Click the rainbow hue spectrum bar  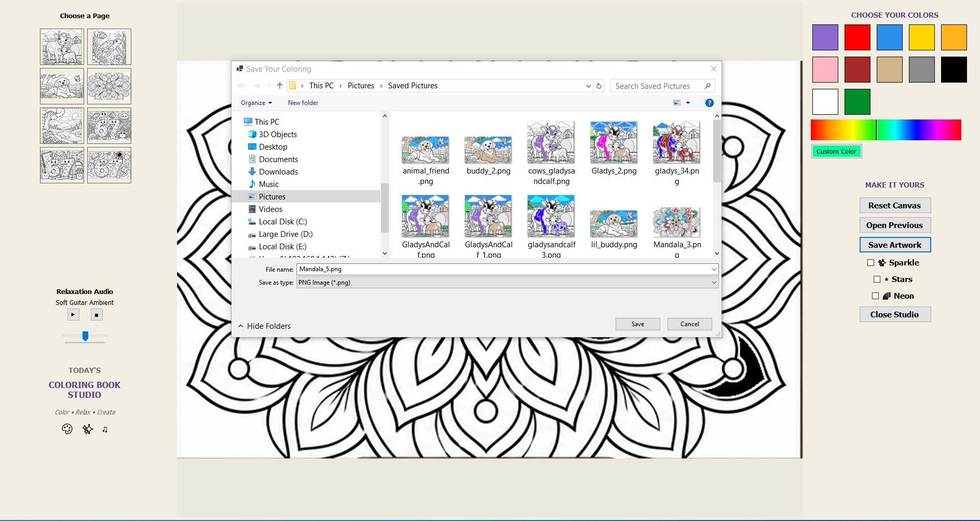pos(886,130)
